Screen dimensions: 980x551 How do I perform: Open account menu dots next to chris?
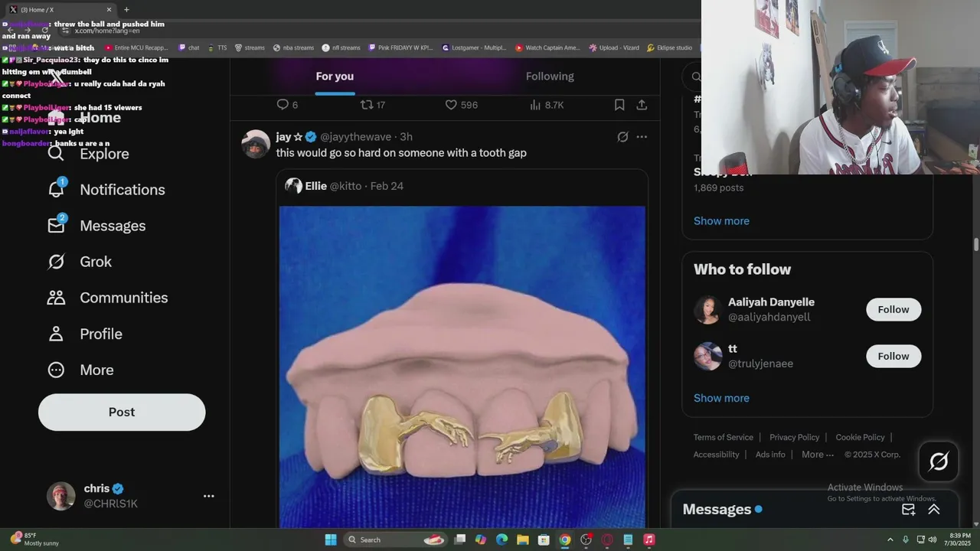pos(208,496)
